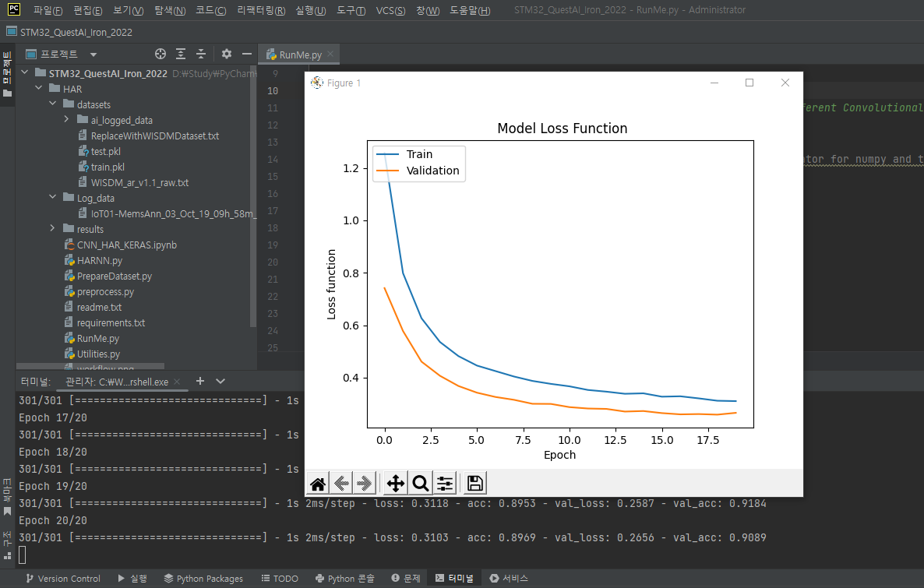Open the 리팩터링(R) menu

click(x=261, y=10)
